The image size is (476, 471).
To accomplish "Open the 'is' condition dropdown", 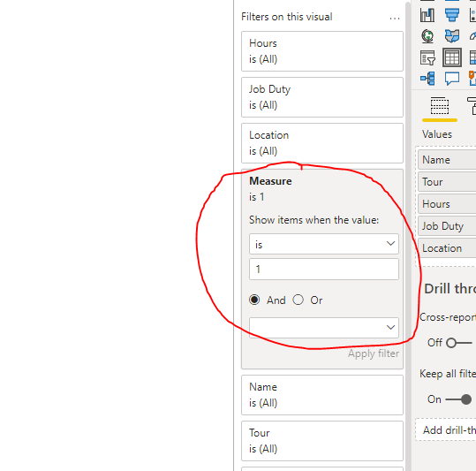I will [324, 244].
